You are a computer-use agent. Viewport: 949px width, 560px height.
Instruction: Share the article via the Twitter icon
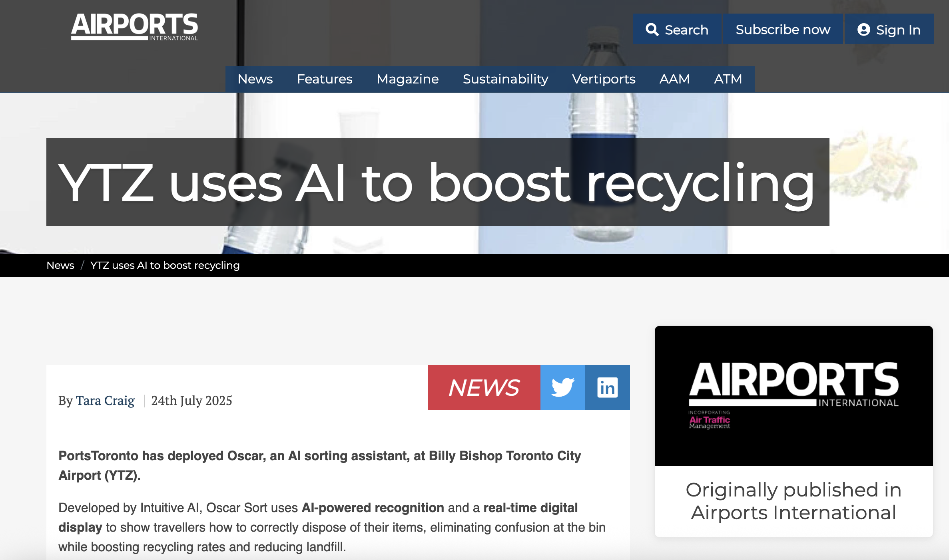coord(562,387)
